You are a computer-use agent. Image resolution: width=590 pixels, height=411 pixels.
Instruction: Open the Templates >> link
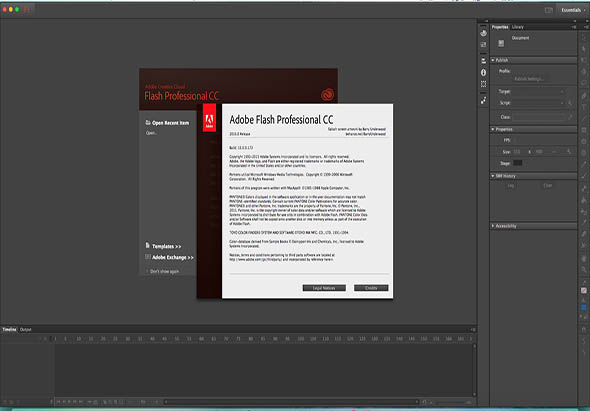pyautogui.click(x=167, y=247)
